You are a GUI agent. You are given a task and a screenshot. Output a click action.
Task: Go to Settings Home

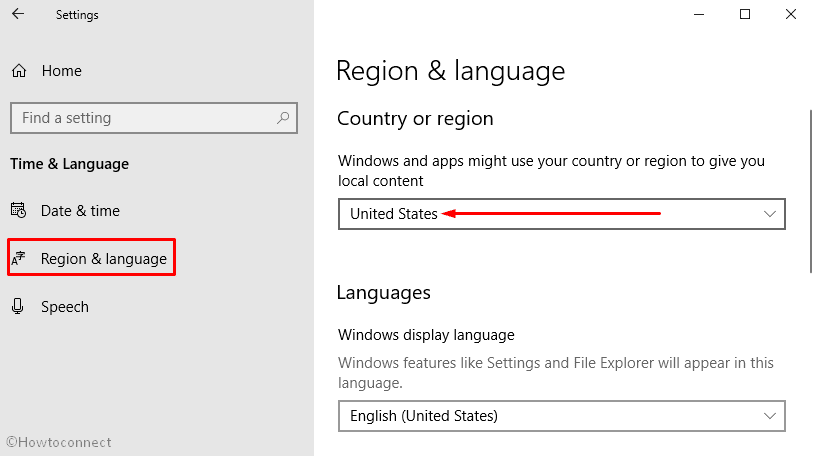62,71
